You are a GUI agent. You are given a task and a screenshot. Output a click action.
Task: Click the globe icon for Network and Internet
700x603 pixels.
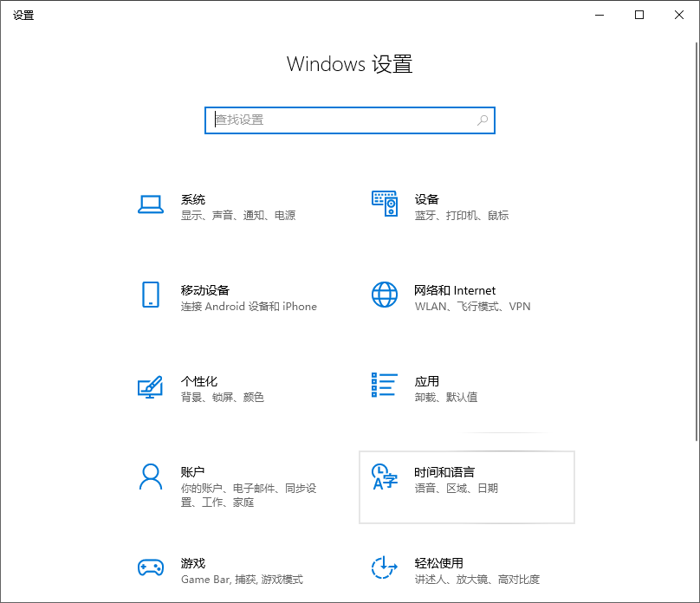click(385, 295)
